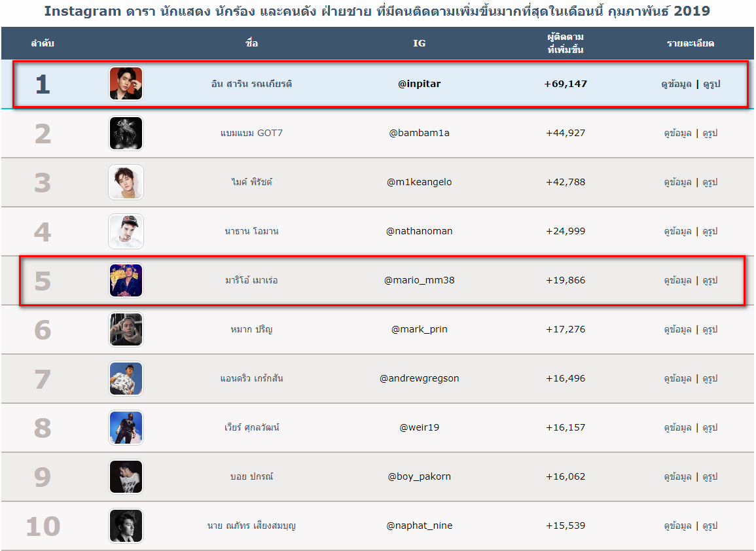Open the @boy_pakorn handle link
Screen dimensions: 756x551
419,476
